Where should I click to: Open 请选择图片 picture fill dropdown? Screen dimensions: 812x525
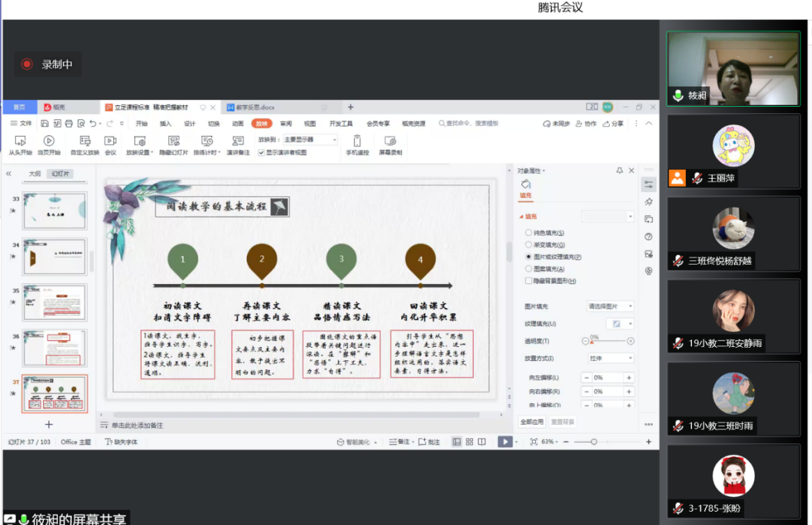[x=610, y=306]
